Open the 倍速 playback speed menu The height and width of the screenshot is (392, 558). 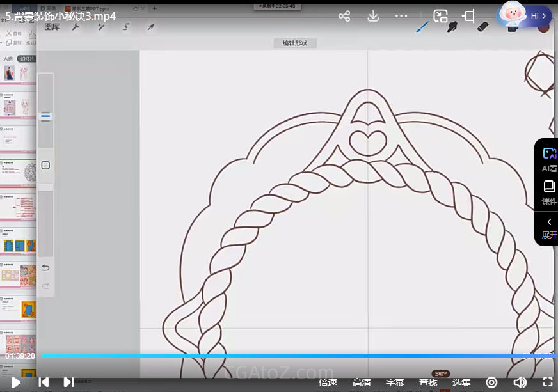pos(328,382)
